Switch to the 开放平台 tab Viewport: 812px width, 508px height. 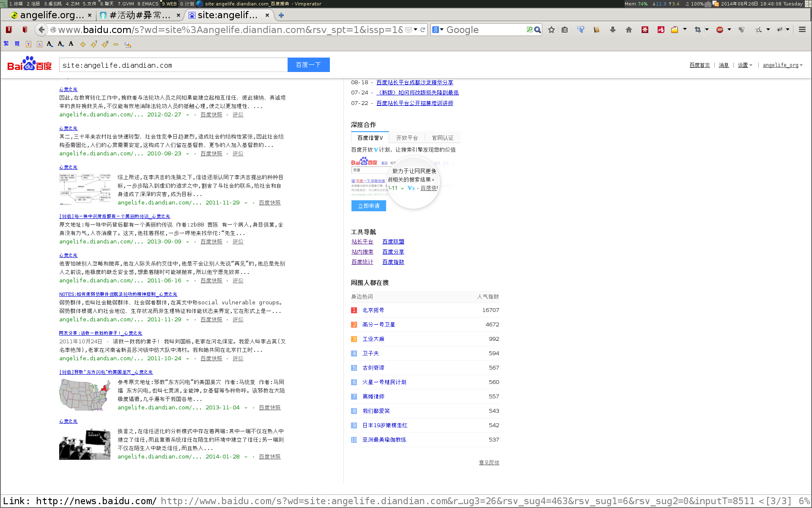click(x=407, y=137)
